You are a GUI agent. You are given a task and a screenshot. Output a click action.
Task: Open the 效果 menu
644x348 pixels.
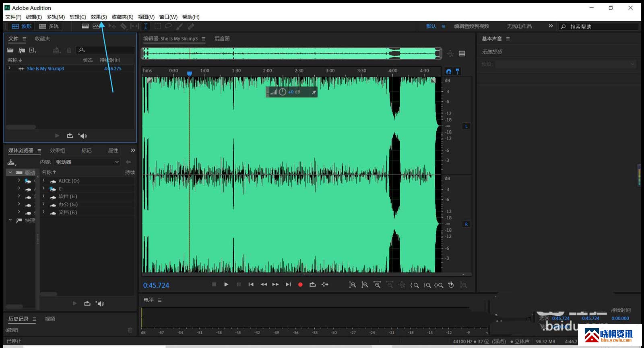(99, 17)
